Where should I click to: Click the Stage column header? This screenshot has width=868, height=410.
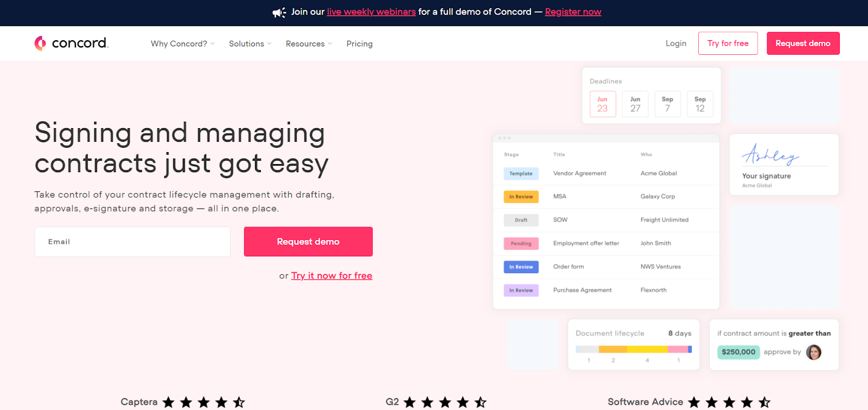pyautogui.click(x=511, y=155)
